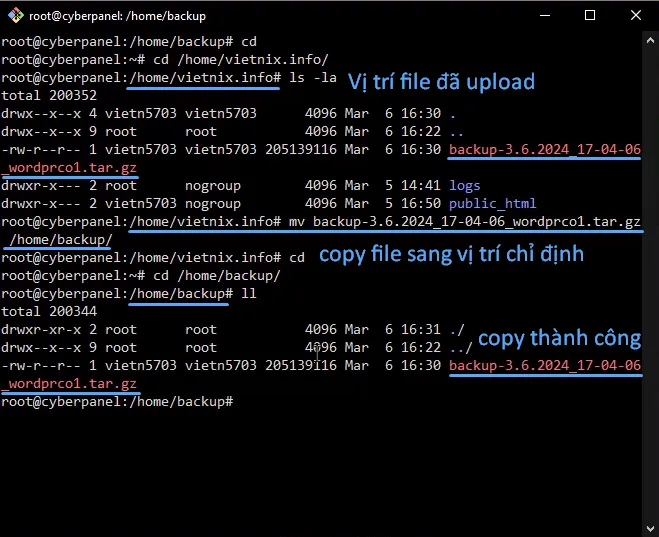Screen dimensions: 659x537
Task: Click the 'copy file sang vị trí chỉ định' note
Action: click(450, 254)
